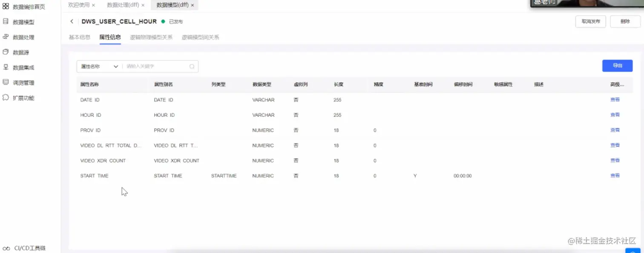Close the 数据模型(dff) tab
The image size is (644, 253).
(x=192, y=5)
